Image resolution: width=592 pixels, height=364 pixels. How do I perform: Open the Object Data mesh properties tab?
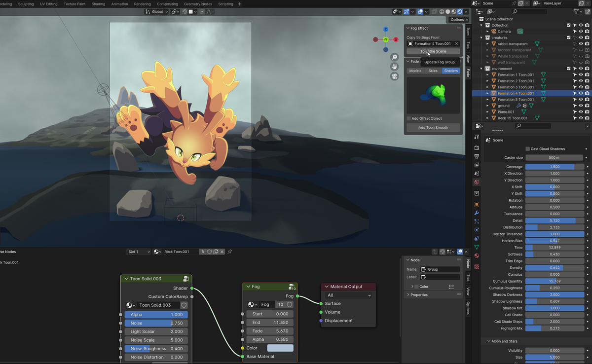point(477,247)
